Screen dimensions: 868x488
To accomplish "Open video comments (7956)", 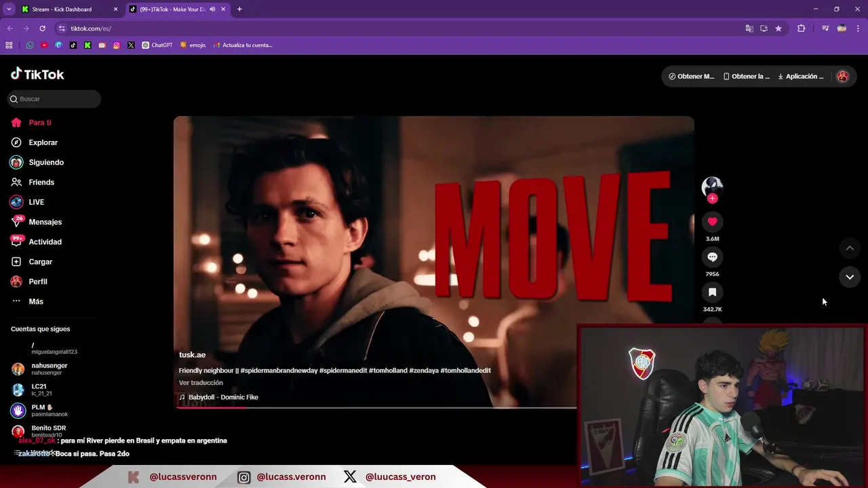I will 712,257.
